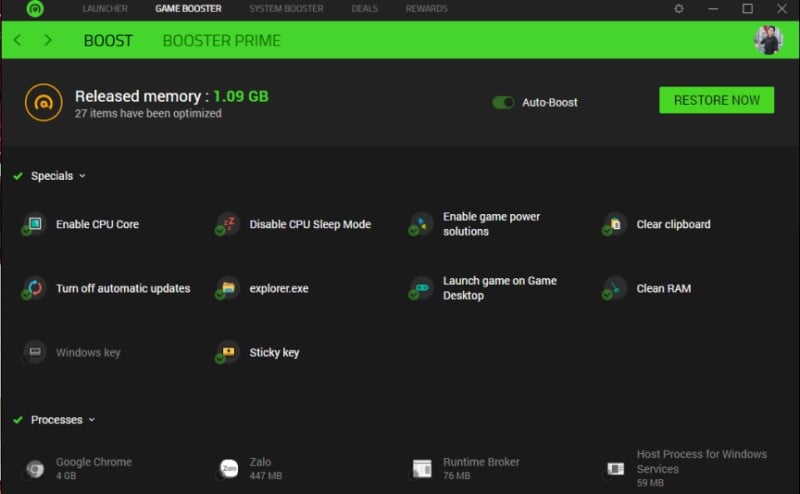This screenshot has height=494, width=800.
Task: Click the Enable game power solutions label
Action: (491, 224)
